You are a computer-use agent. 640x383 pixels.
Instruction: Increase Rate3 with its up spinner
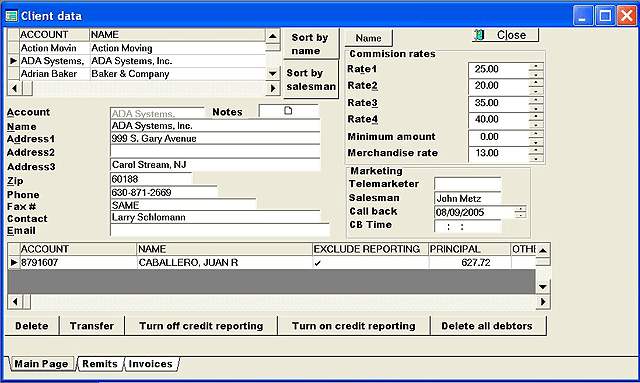(536, 100)
